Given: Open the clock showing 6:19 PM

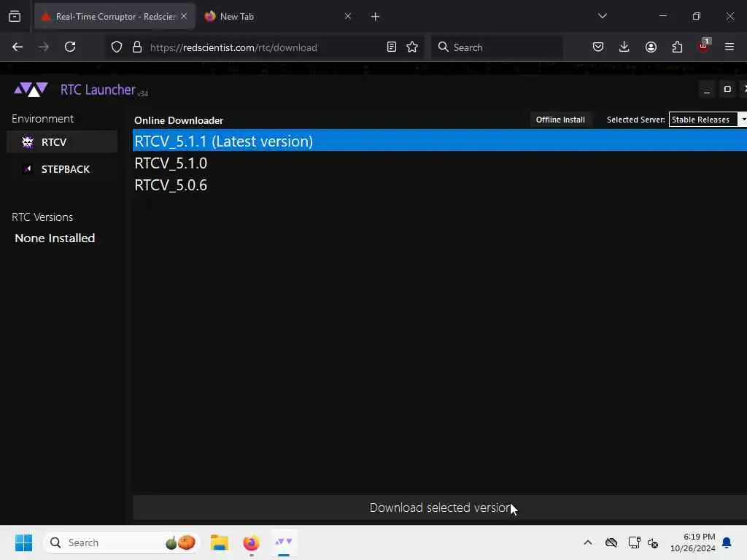Looking at the screenshot, I should click(x=693, y=542).
